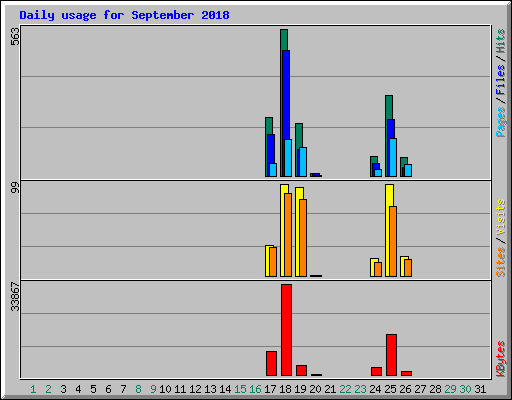Click day label "13" on the x-axis
Viewport: 512px width, 400px height.
pos(210,389)
